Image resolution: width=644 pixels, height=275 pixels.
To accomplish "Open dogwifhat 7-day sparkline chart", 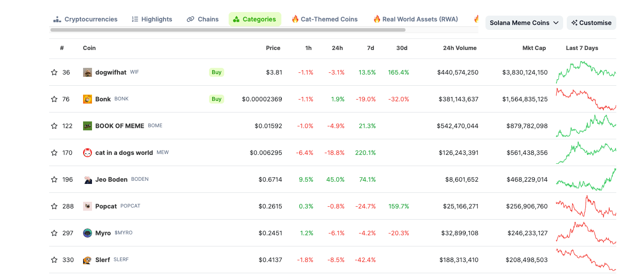I will point(586,72).
